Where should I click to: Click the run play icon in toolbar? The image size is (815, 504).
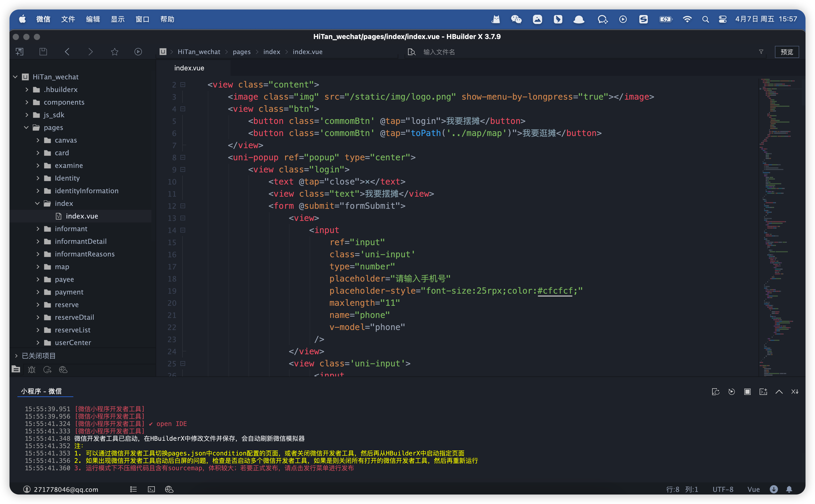pos(138,52)
